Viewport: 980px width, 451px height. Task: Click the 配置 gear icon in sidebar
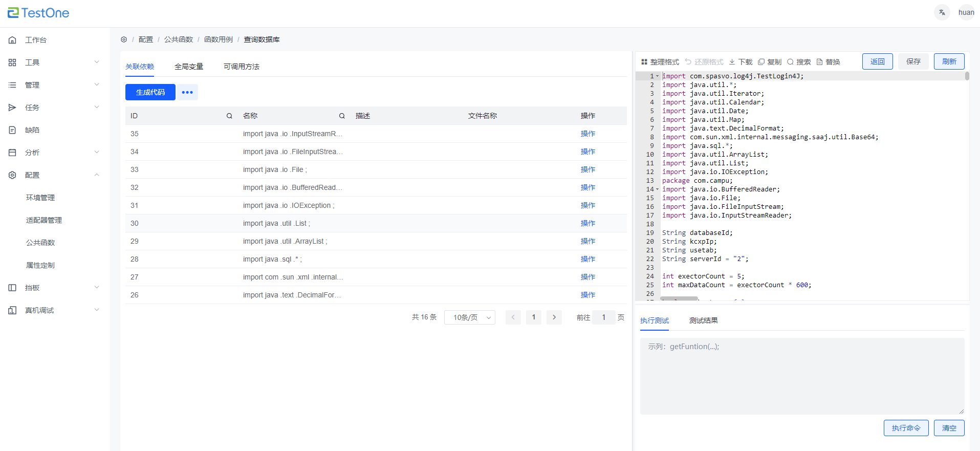point(12,175)
